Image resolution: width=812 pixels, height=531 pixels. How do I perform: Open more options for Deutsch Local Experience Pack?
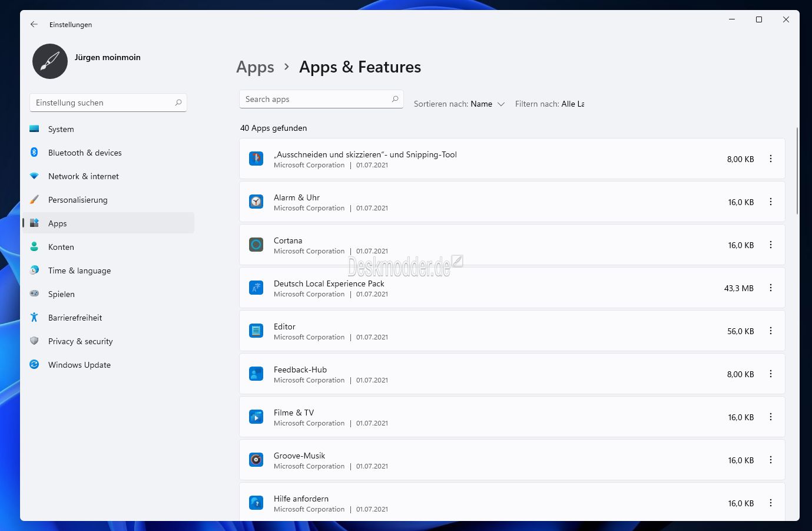point(771,288)
